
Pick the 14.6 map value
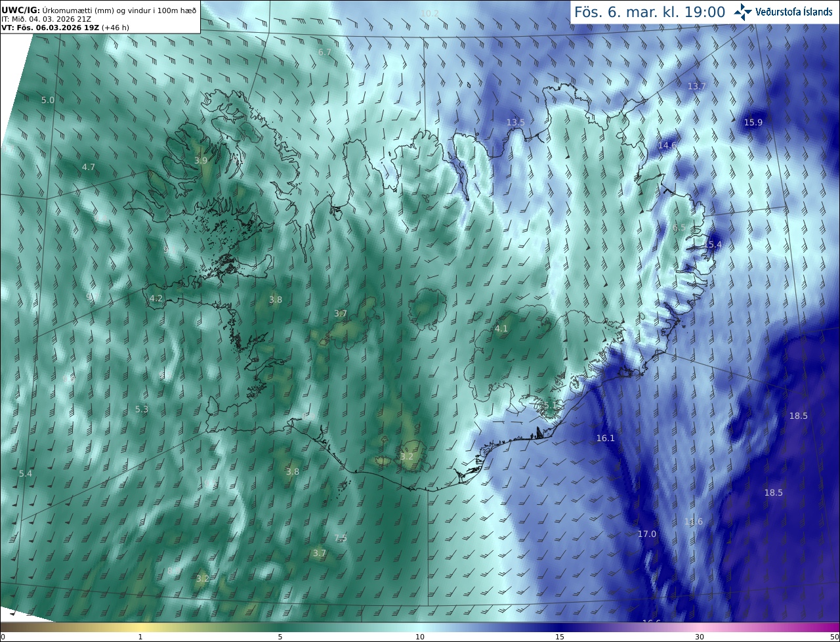point(667,145)
